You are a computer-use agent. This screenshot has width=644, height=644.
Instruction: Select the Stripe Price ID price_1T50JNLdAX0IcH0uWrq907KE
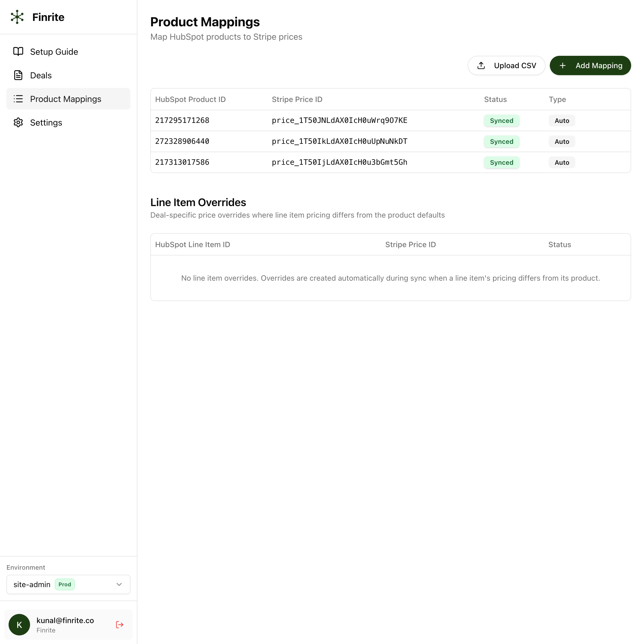coord(339,120)
